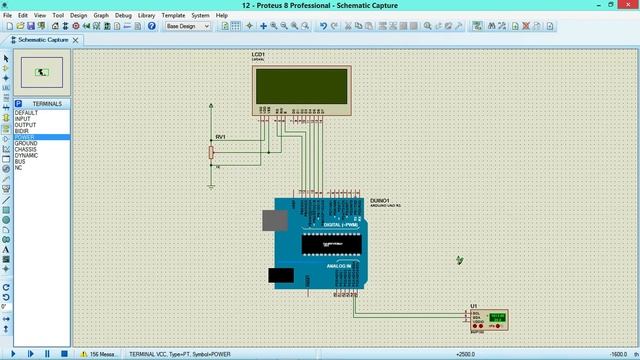Image resolution: width=640 pixels, height=360 pixels.
Task: Click the Redo arrow icon
Action: (334, 26)
